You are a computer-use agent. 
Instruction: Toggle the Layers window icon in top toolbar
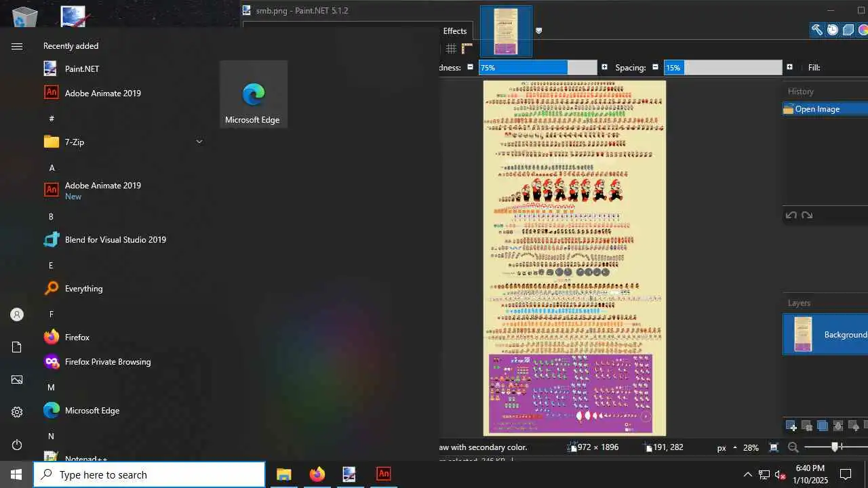848,30
